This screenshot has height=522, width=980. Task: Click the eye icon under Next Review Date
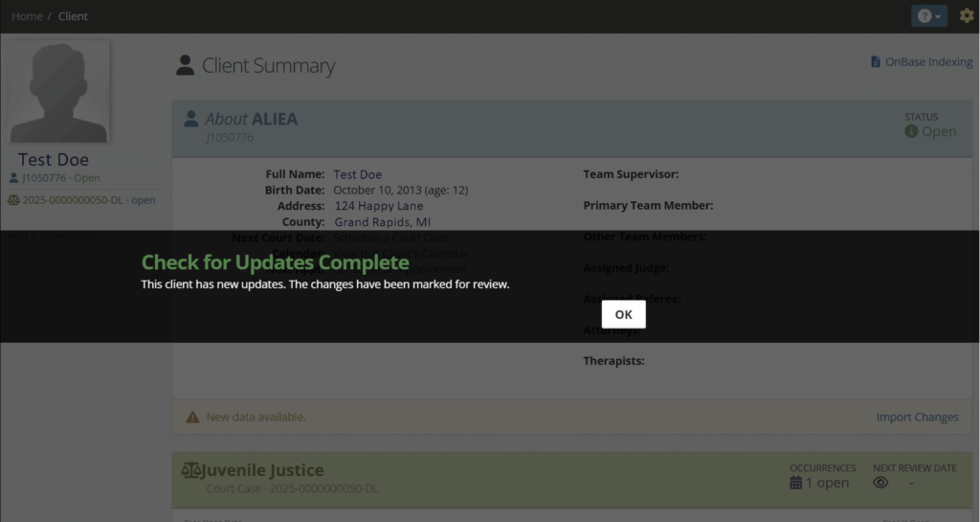point(880,483)
